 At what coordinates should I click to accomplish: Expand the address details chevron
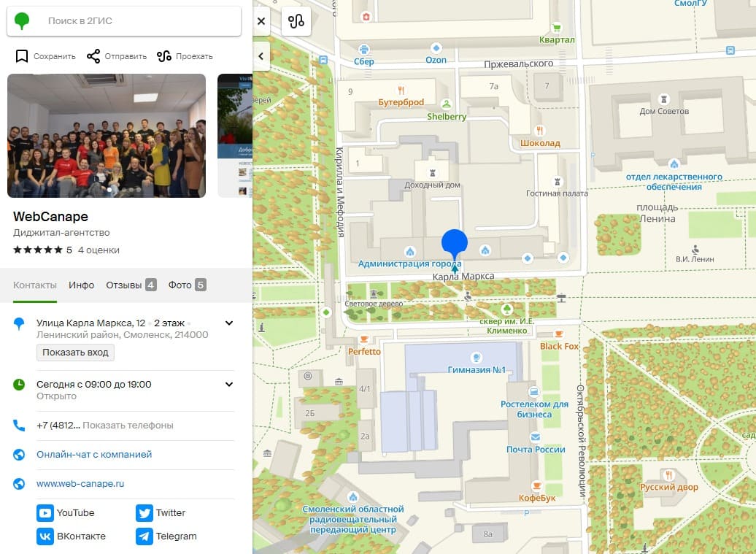point(229,323)
